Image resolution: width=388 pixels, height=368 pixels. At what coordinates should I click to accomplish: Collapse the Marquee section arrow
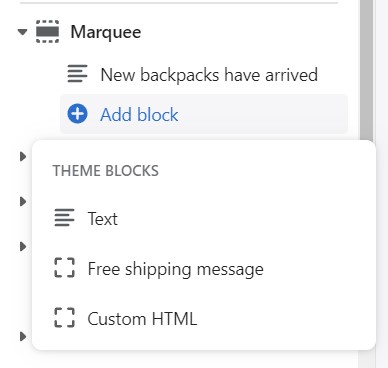coord(22,32)
